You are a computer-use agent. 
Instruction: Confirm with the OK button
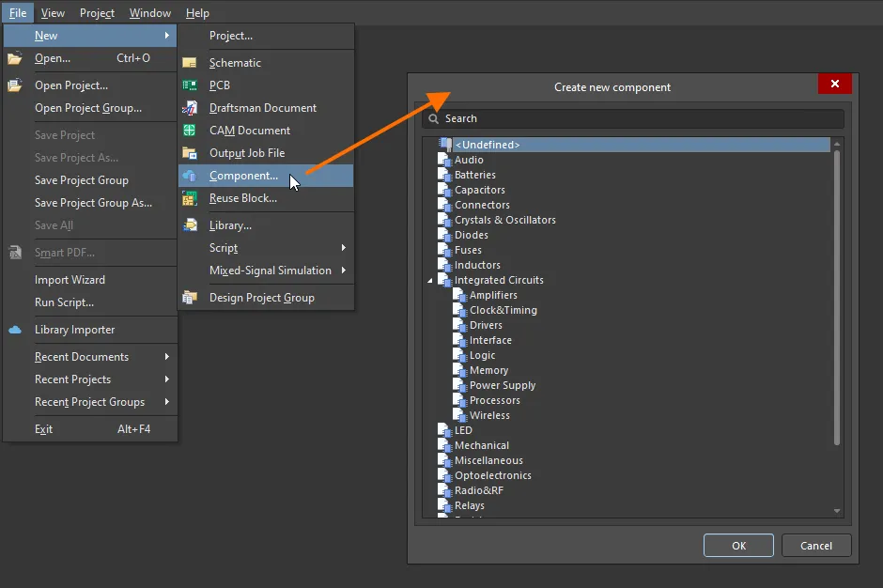pyautogui.click(x=736, y=545)
